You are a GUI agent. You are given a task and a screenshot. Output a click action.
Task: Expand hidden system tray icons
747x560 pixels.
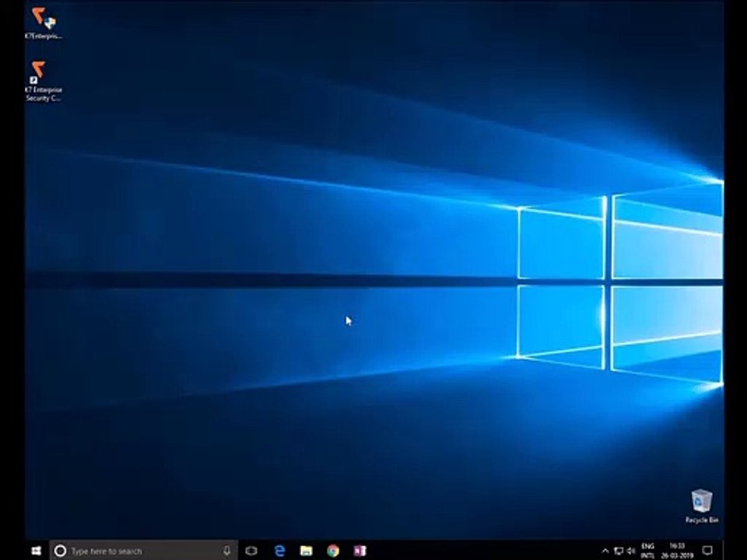(605, 551)
